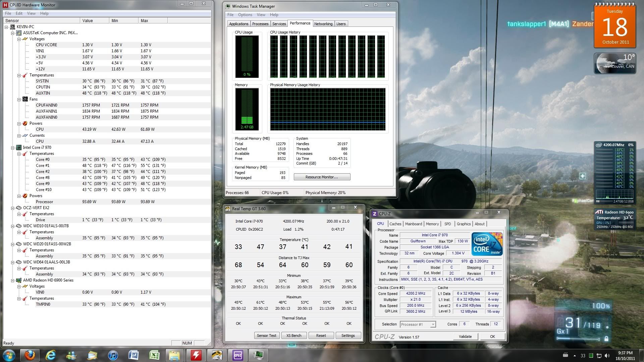The height and width of the screenshot is (362, 644).
Task: Select the TMPIN0 row under AMD Radeon
Action: click(x=107, y=304)
